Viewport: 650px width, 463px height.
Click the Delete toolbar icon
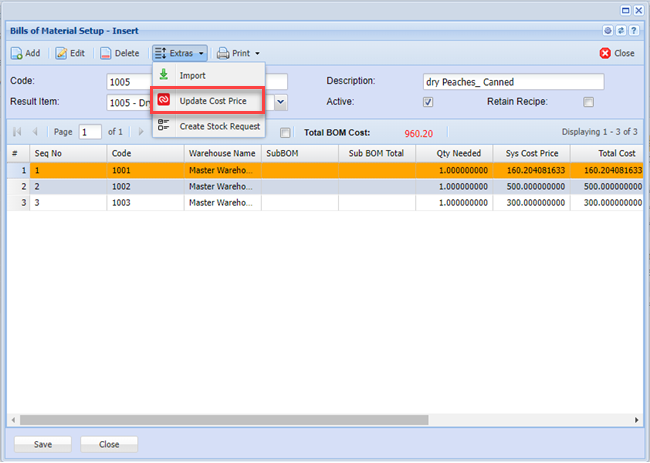click(x=105, y=53)
